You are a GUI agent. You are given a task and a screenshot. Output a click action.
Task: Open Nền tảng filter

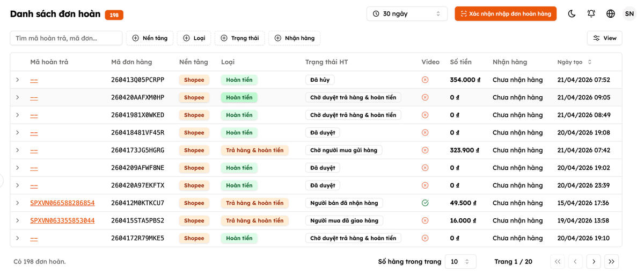(x=150, y=38)
